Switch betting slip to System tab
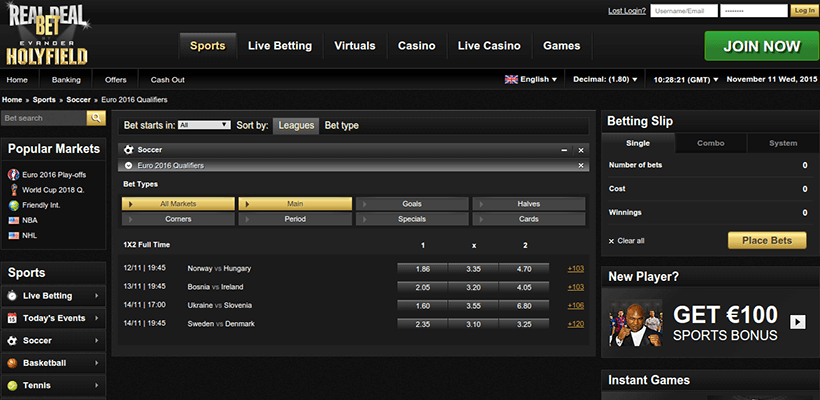Viewport: 820px width, 400px height. [x=783, y=143]
